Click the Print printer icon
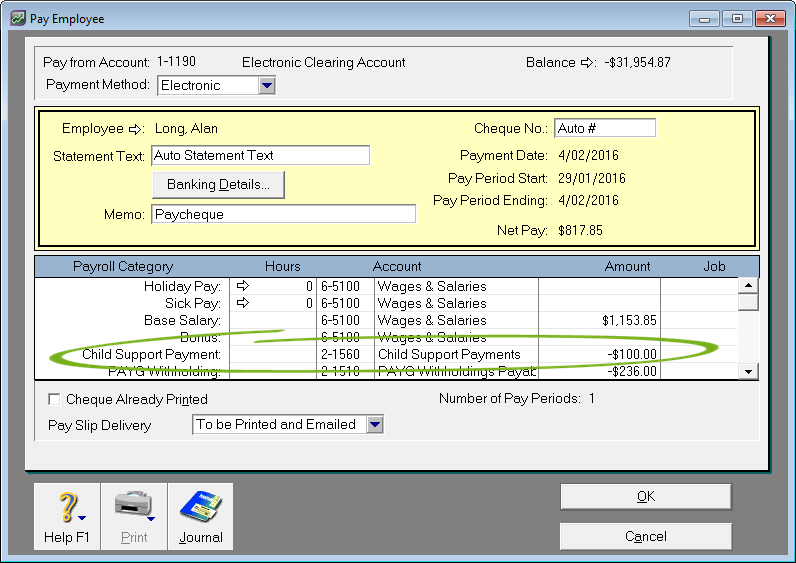Viewport: 796px width, 563px height. (x=132, y=507)
